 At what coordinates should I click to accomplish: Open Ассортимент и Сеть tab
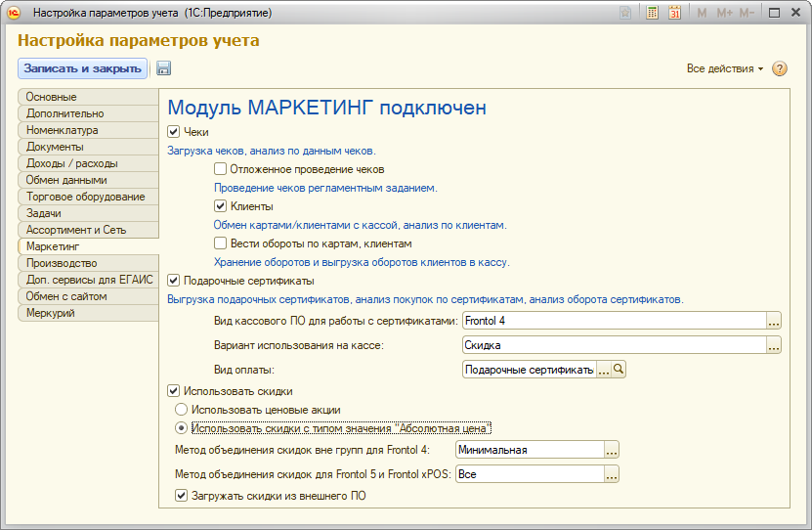pos(88,230)
